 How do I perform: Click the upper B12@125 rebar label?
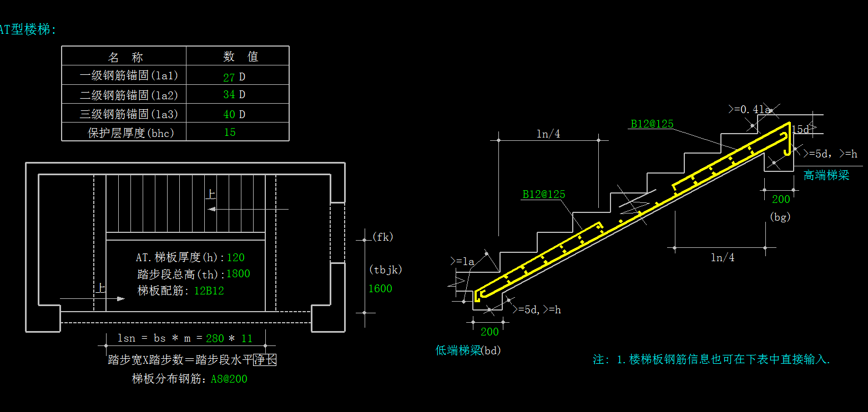pyautogui.click(x=652, y=124)
